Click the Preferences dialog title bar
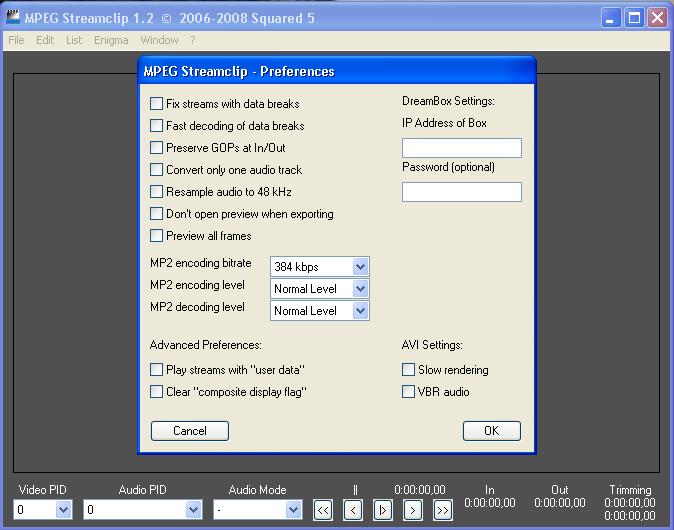 337,71
